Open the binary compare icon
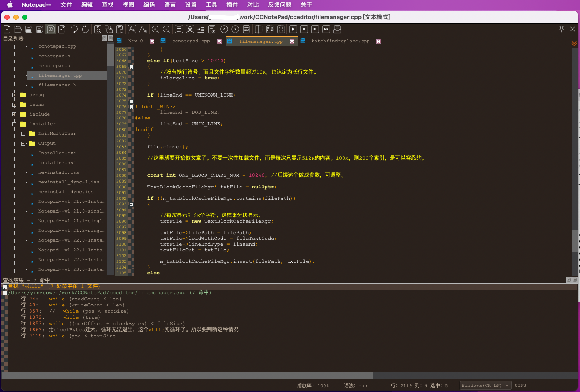The image size is (580, 392). (281, 29)
